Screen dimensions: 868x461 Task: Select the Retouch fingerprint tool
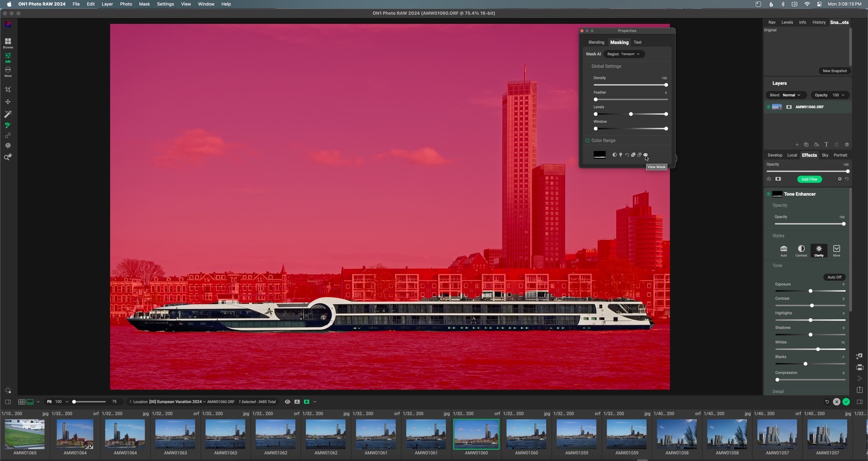click(x=8, y=146)
